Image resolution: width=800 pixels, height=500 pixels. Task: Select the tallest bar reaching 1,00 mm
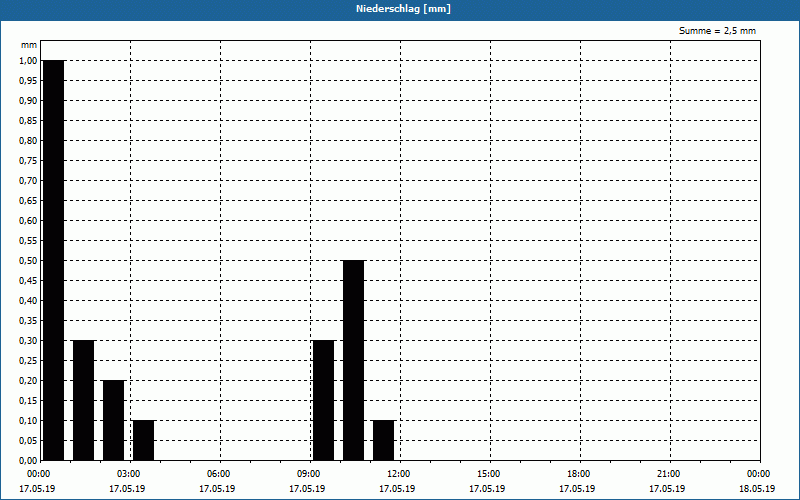pyautogui.click(x=54, y=260)
